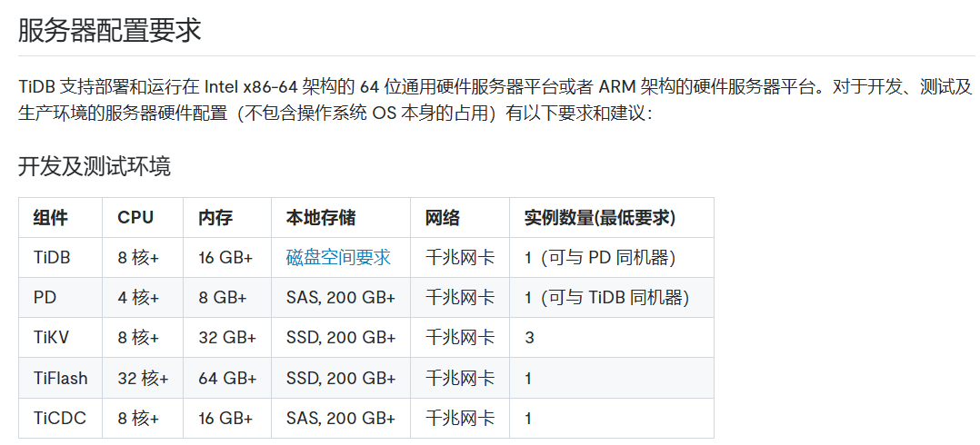Select the TiKV component name cell

click(51, 338)
